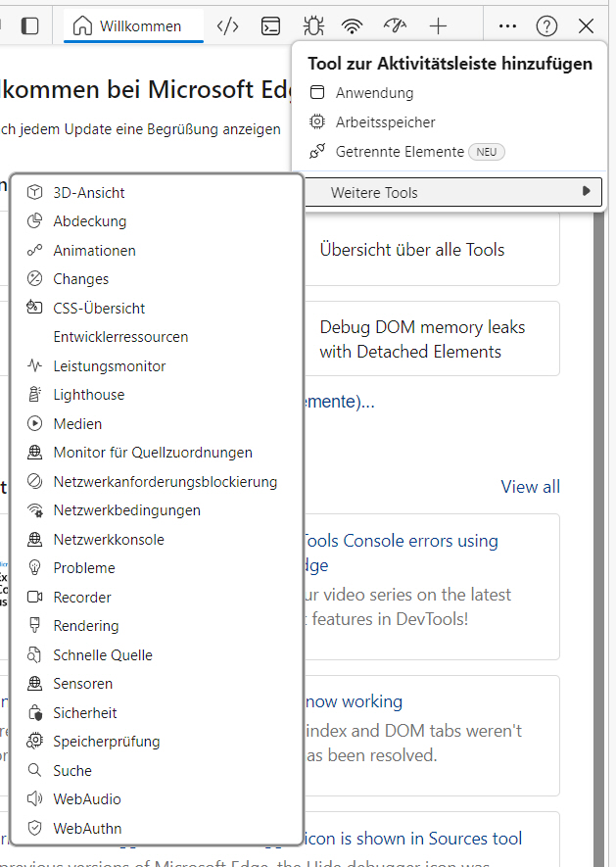Click the plus icon for more tools

pyautogui.click(x=438, y=26)
